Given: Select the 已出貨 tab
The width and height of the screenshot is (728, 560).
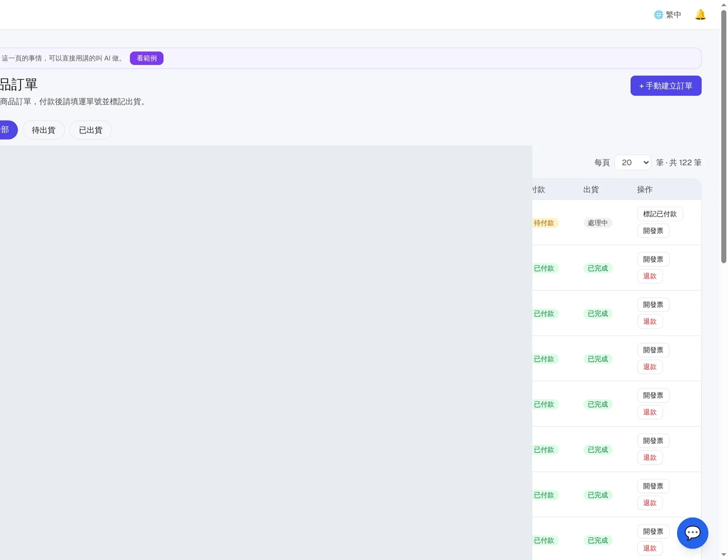Looking at the screenshot, I should (x=91, y=130).
